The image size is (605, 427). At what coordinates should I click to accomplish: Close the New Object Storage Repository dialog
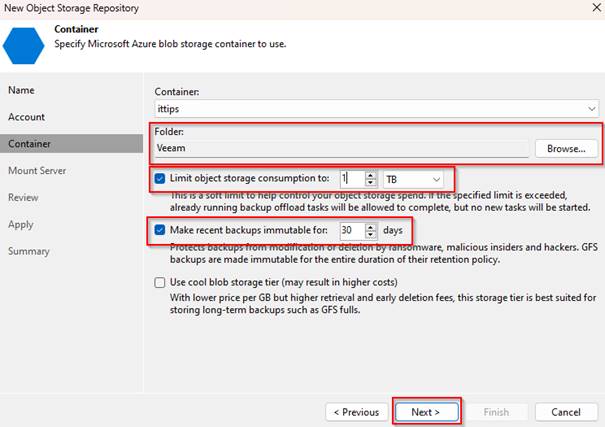pyautogui.click(x=597, y=7)
